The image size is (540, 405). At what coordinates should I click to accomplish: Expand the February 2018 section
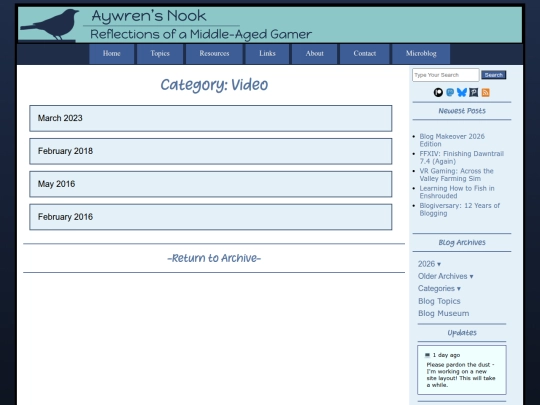[211, 151]
